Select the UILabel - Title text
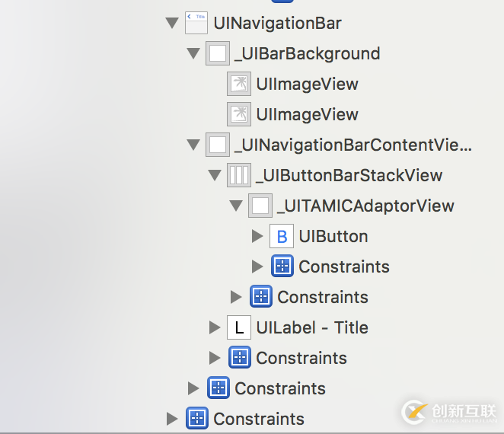Image resolution: width=504 pixels, height=434 pixels. pos(312,327)
